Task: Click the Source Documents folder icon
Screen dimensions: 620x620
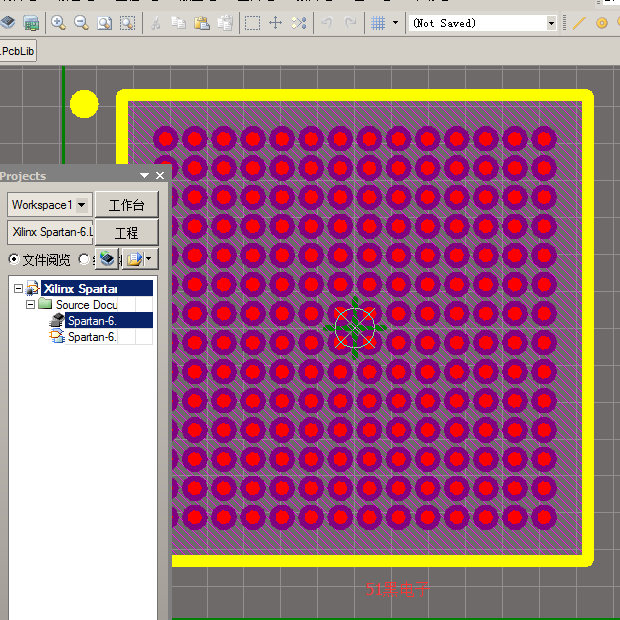Action: coord(45,304)
